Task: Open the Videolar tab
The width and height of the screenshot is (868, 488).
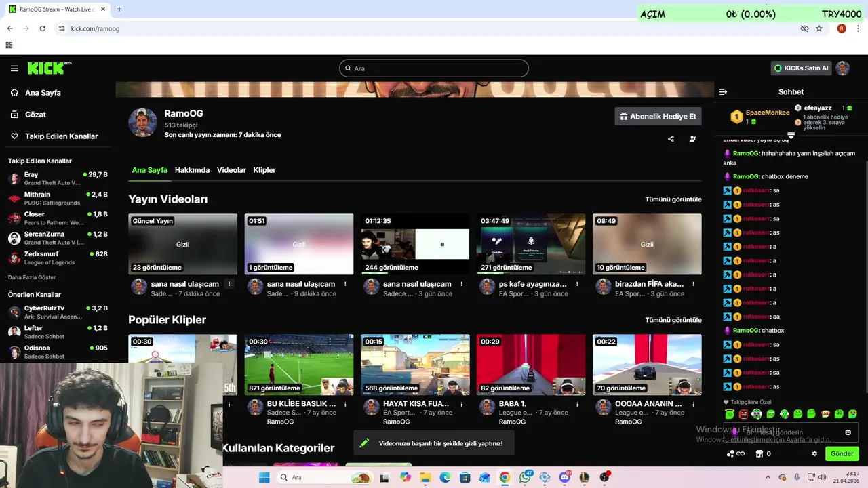Action: 231,170
